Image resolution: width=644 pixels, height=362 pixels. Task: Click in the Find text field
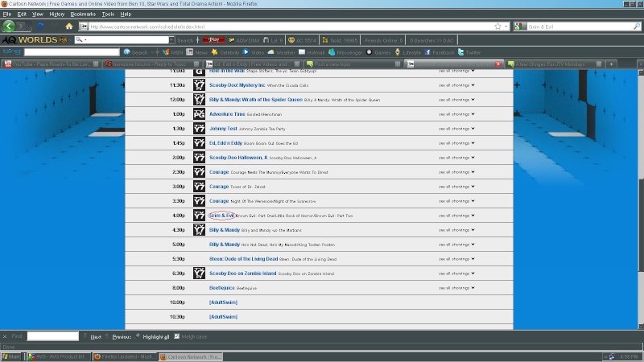[x=52, y=336]
